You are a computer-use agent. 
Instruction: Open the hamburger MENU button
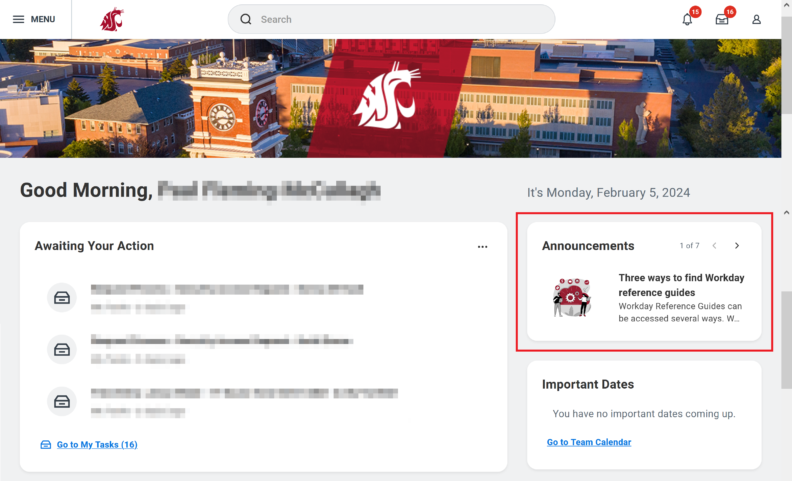pyautogui.click(x=33, y=19)
